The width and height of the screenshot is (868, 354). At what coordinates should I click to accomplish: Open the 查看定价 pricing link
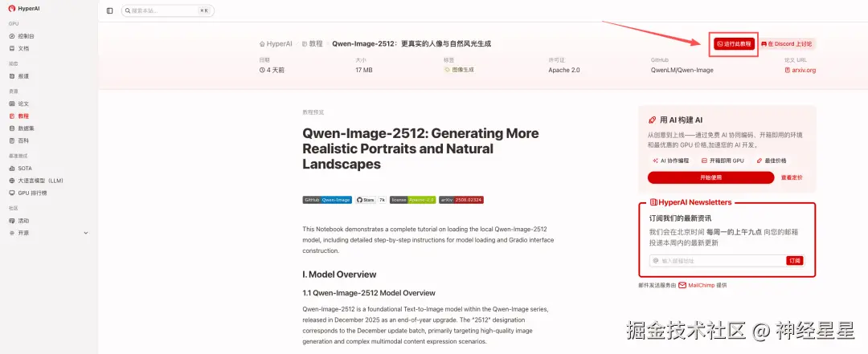click(x=792, y=177)
